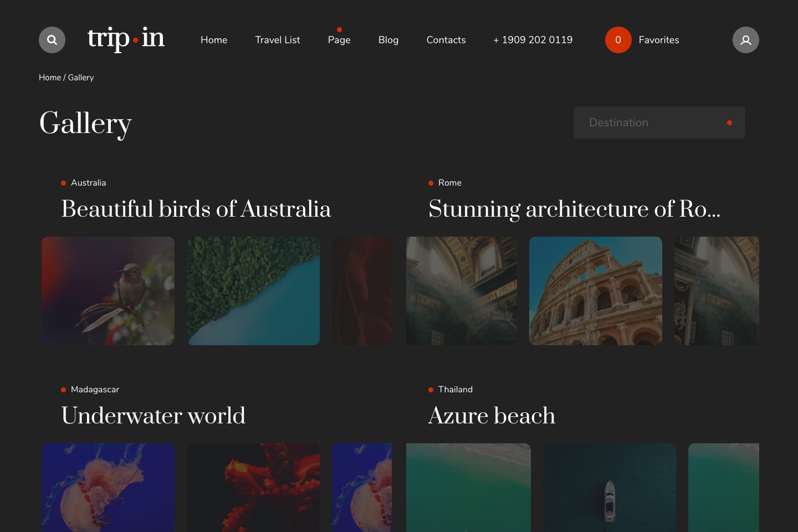Click the user profile avatar icon
798x532 pixels.
[745, 39]
